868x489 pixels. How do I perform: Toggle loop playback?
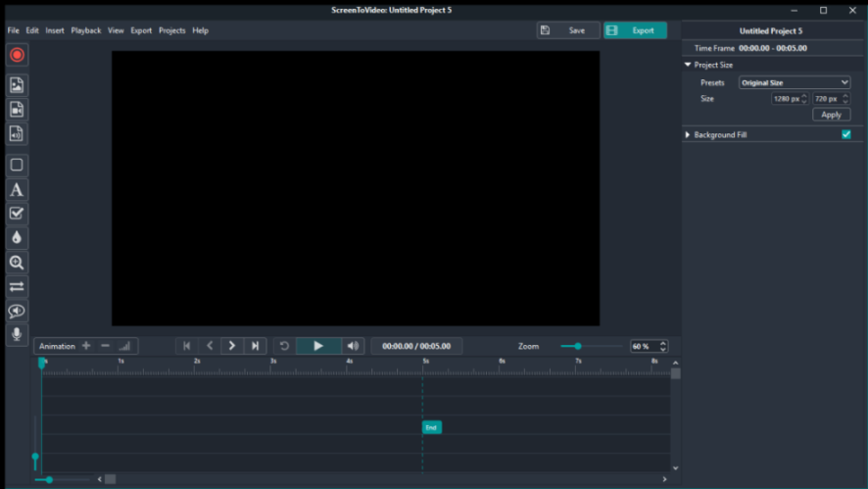click(x=284, y=346)
